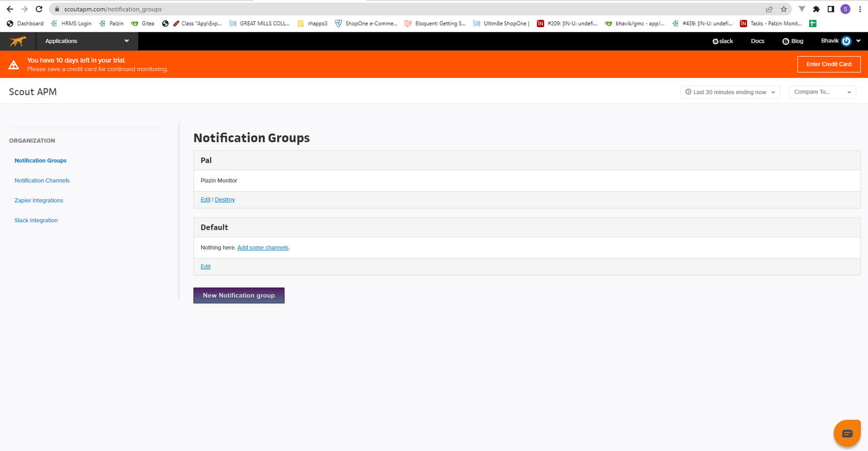Click the trial warning triangle icon
This screenshot has width=868, height=451.
[14, 65]
